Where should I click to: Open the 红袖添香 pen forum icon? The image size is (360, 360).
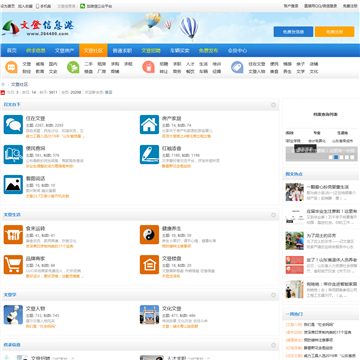[149, 155]
